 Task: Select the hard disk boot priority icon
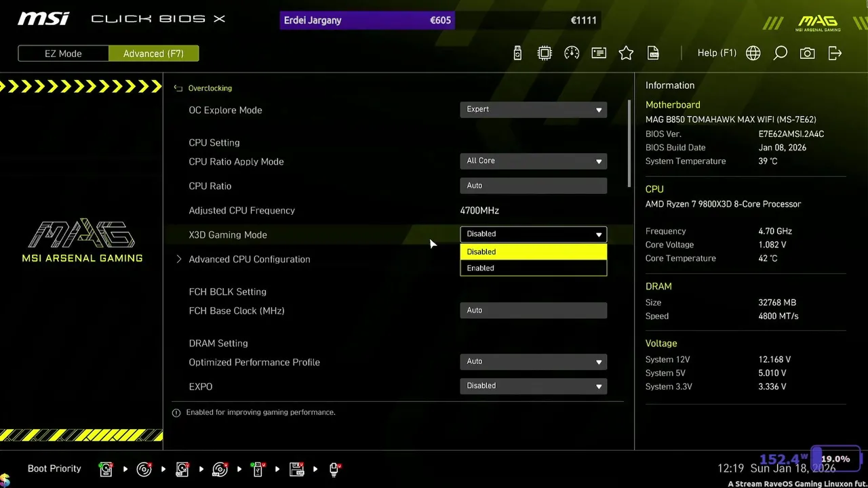(106, 468)
